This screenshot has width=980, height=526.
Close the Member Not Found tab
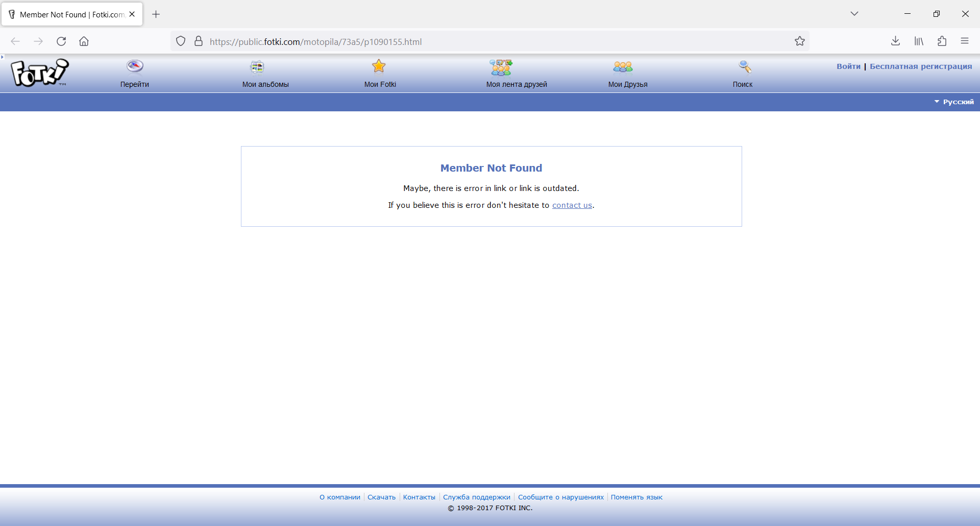coord(132,14)
